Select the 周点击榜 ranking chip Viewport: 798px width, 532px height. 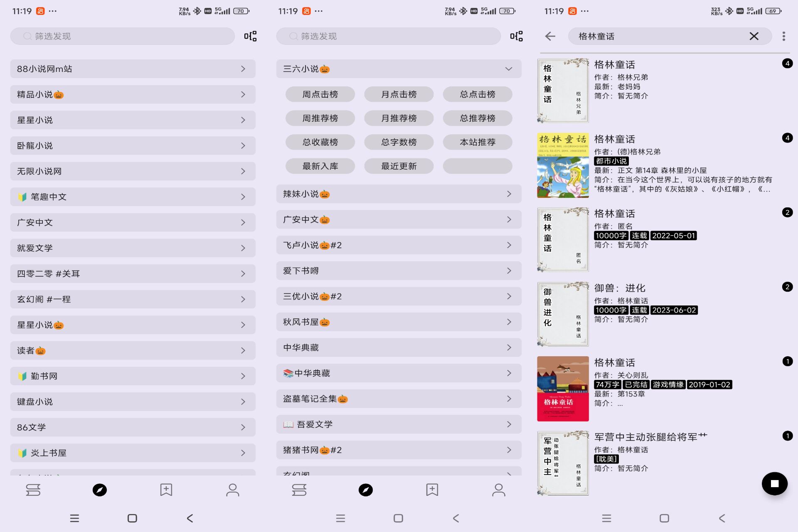click(x=320, y=94)
